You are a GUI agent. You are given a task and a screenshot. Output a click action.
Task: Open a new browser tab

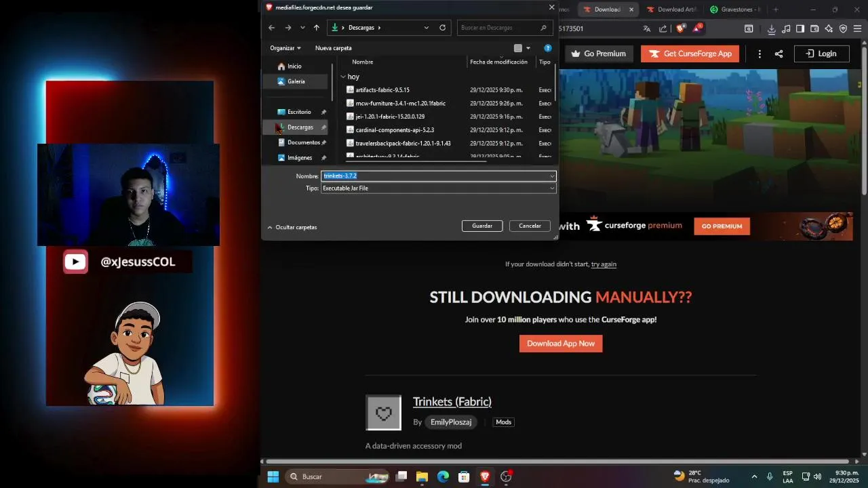(776, 9)
